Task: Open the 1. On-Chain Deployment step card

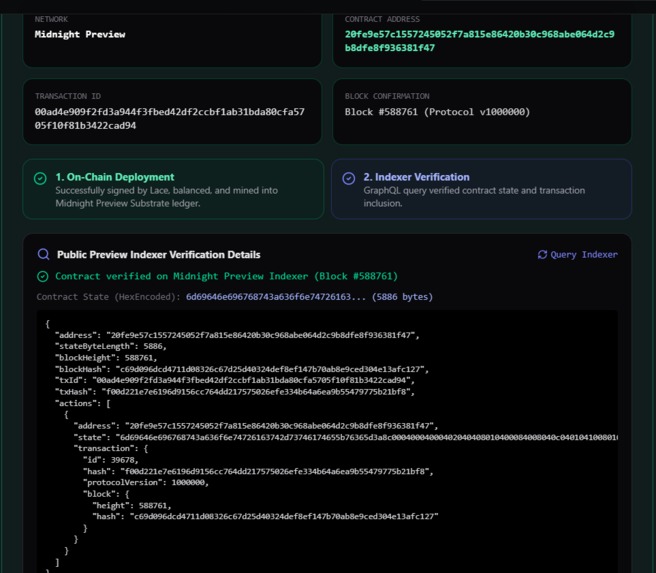Action: (173, 189)
